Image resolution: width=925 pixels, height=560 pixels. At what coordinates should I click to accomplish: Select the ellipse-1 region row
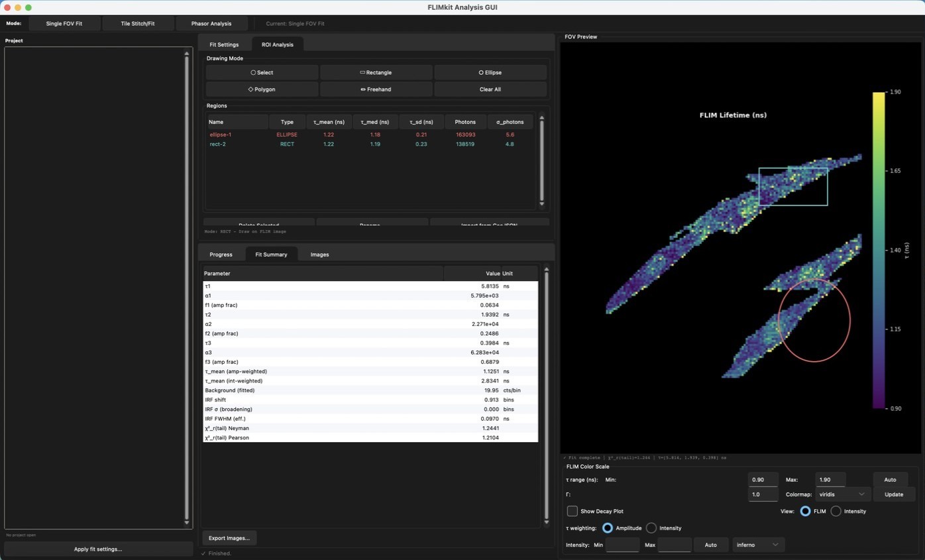click(371, 135)
